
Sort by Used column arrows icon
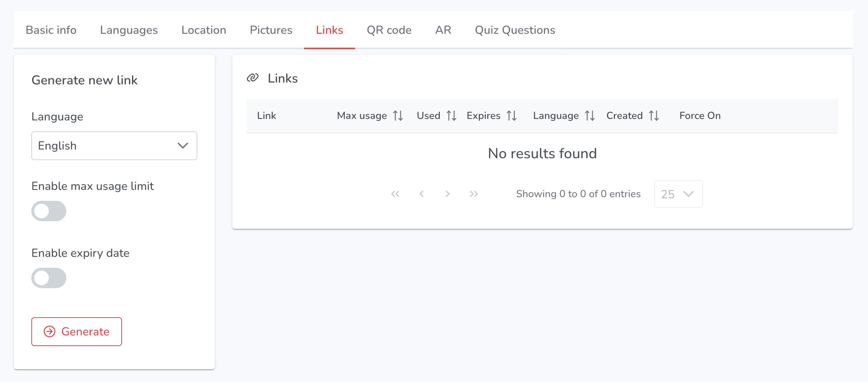(451, 116)
